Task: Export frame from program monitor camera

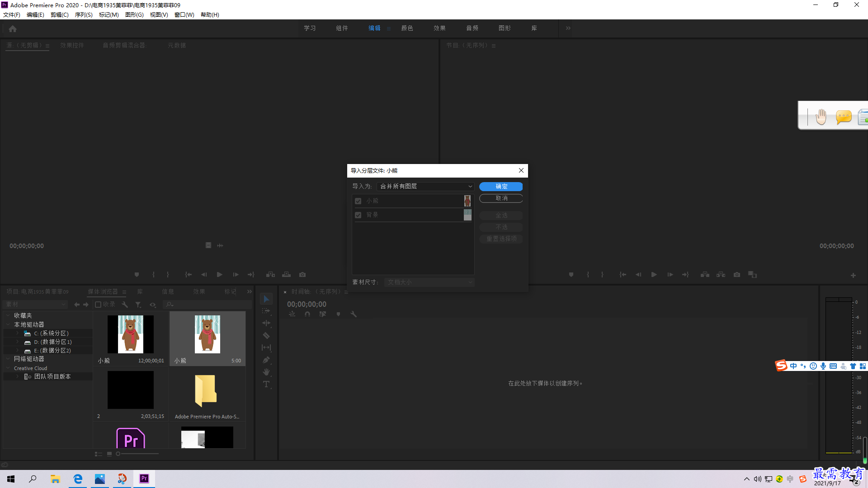Action: (x=737, y=274)
